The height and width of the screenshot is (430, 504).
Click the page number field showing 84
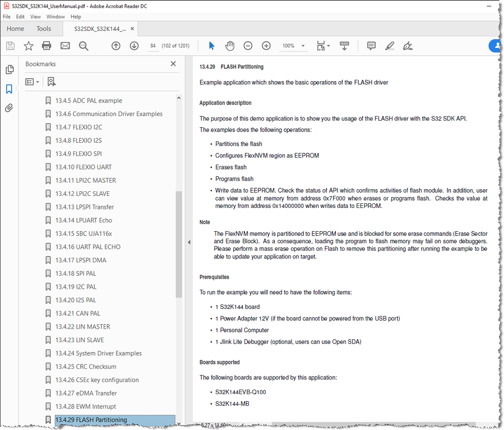(153, 46)
